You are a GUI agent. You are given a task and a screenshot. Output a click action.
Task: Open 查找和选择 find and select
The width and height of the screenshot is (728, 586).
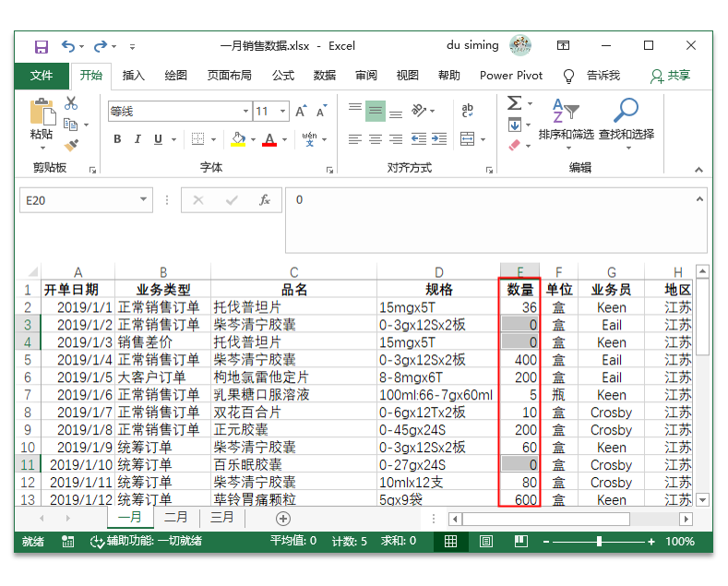click(x=627, y=124)
